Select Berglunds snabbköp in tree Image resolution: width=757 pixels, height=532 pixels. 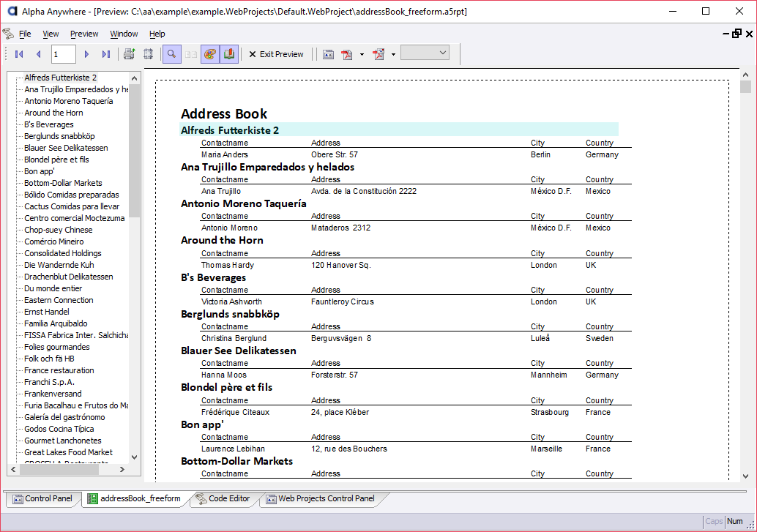point(59,136)
